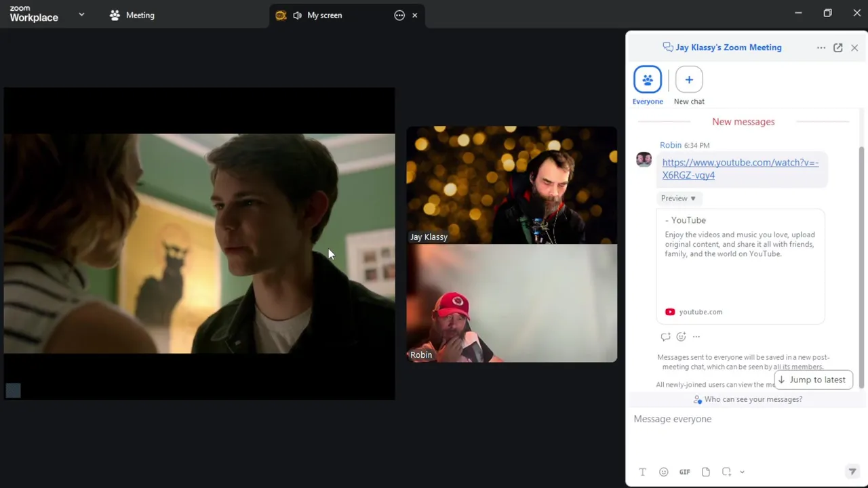Open the emoji picker in chat composer

point(663,472)
